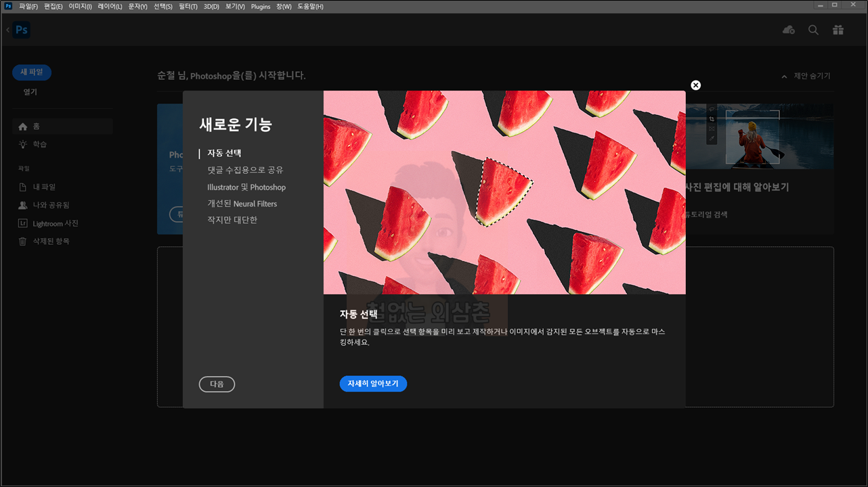
Task: Open the 보기(V) menu
Action: [235, 6]
